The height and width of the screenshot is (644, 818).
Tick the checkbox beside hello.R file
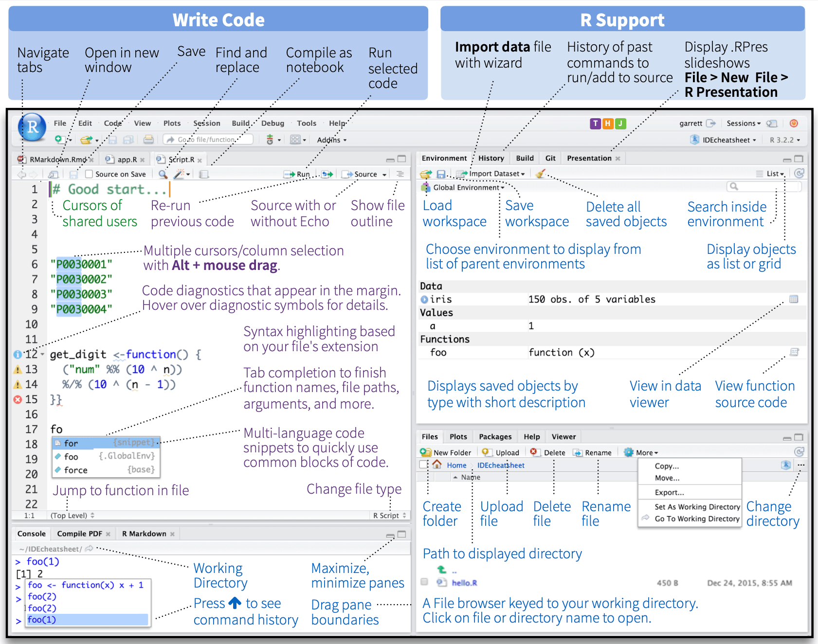[x=424, y=582]
